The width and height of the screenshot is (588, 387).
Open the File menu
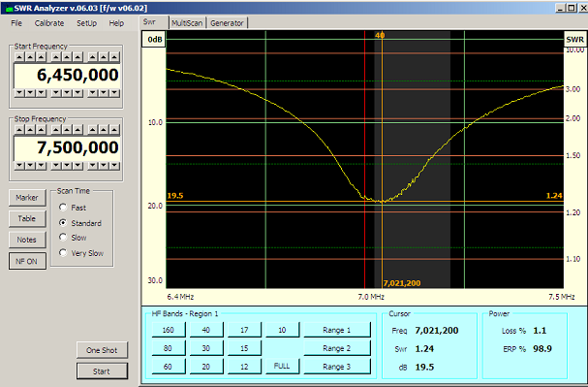coord(16,23)
